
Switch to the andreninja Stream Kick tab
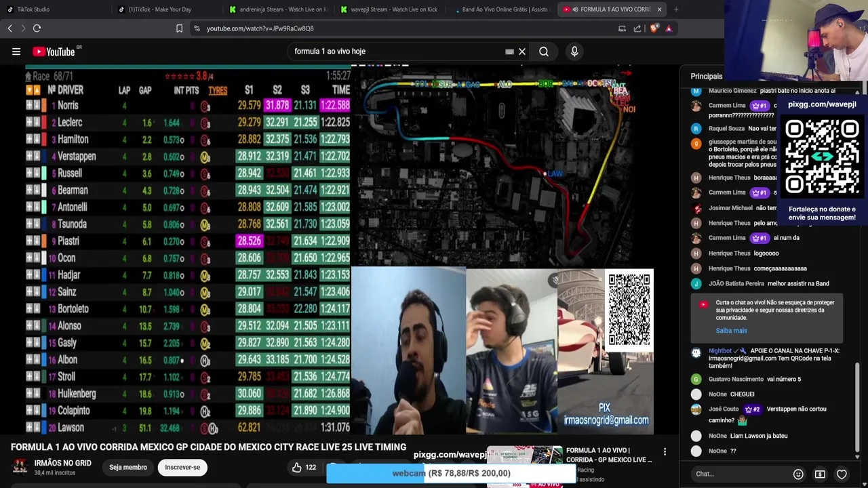coord(278,9)
